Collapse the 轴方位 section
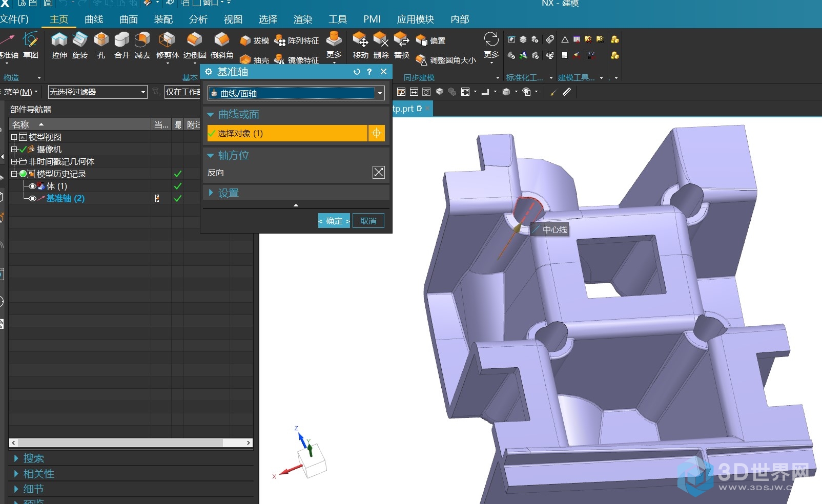The width and height of the screenshot is (822, 504). [210, 155]
